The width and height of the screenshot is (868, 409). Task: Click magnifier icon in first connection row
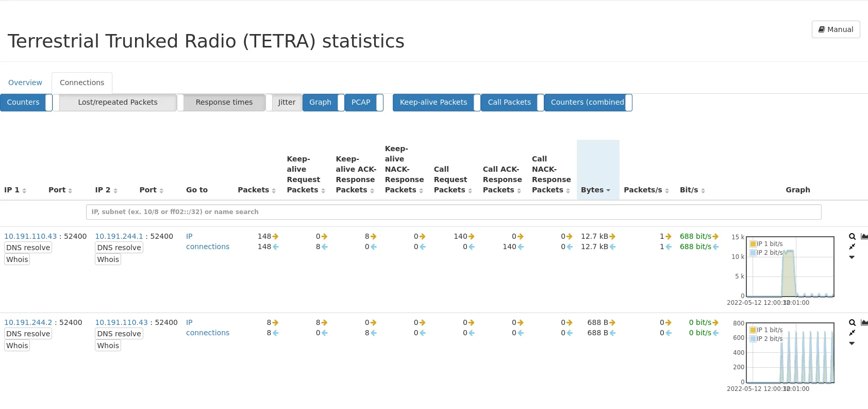point(852,237)
